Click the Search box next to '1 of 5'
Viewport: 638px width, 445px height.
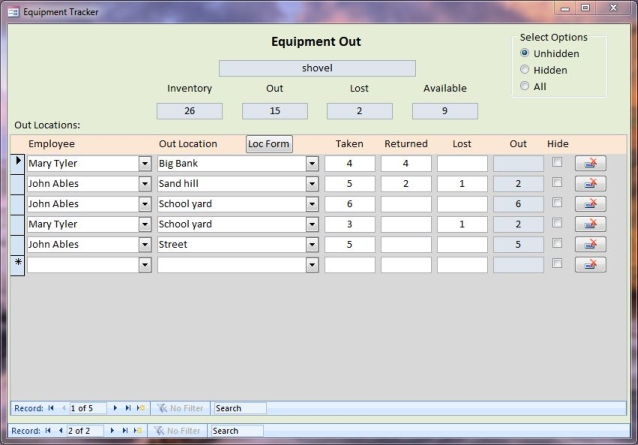tap(240, 408)
